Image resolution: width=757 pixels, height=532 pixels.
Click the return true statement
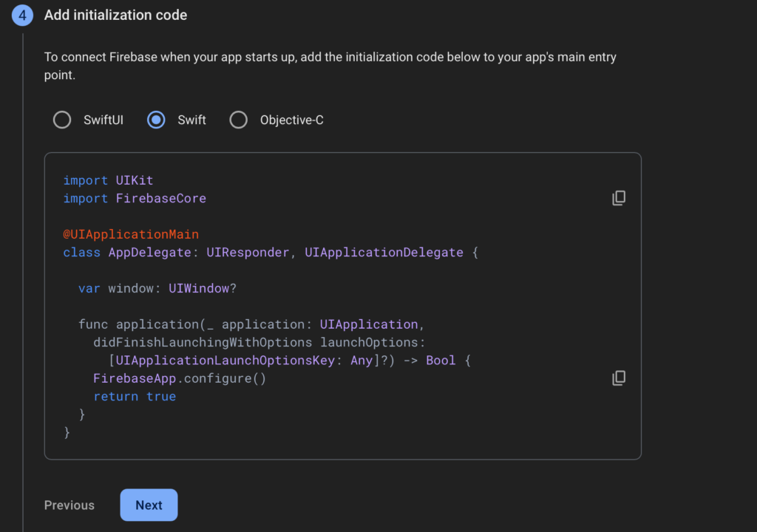tap(135, 396)
